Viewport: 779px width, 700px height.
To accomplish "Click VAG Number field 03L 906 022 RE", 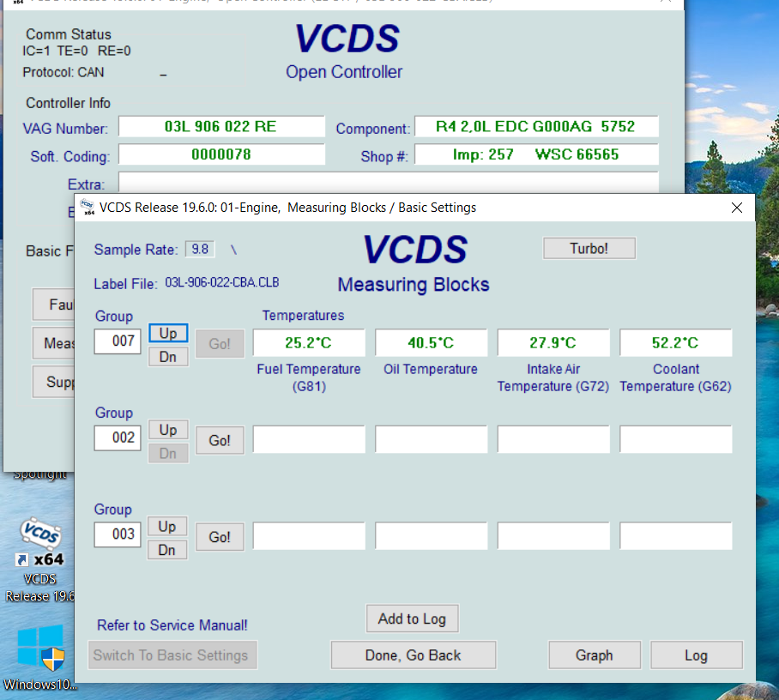I will click(x=221, y=127).
